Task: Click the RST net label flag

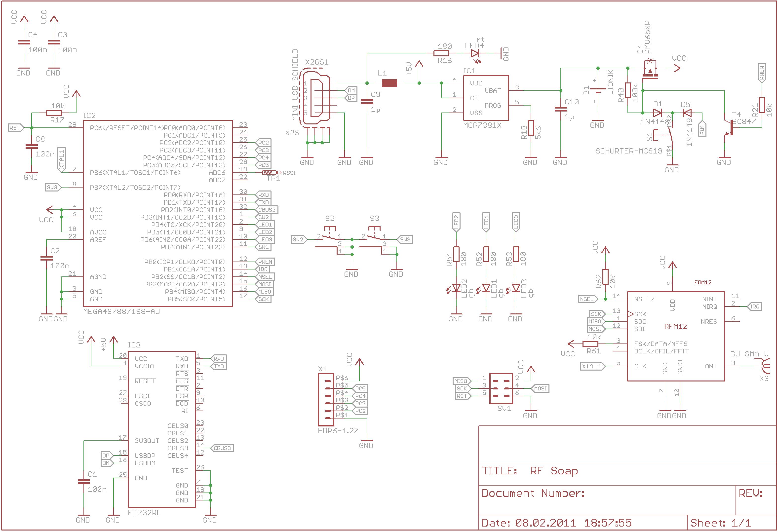Action: pos(16,128)
